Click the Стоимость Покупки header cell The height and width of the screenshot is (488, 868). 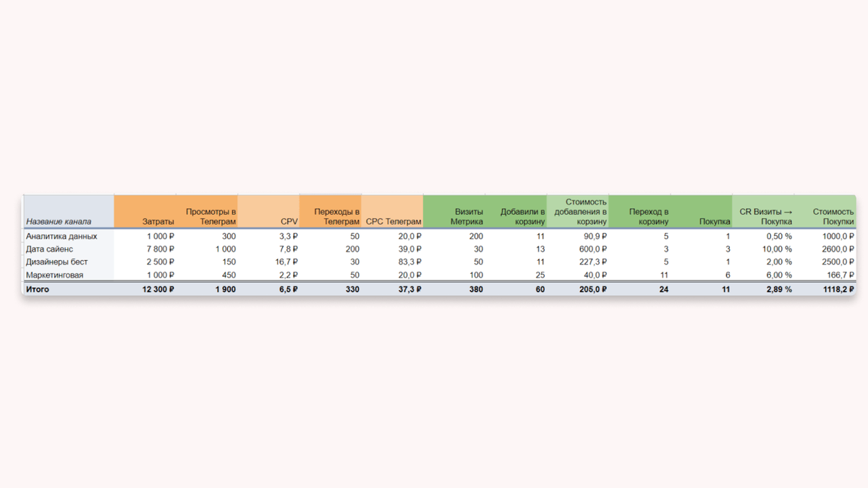click(x=825, y=211)
